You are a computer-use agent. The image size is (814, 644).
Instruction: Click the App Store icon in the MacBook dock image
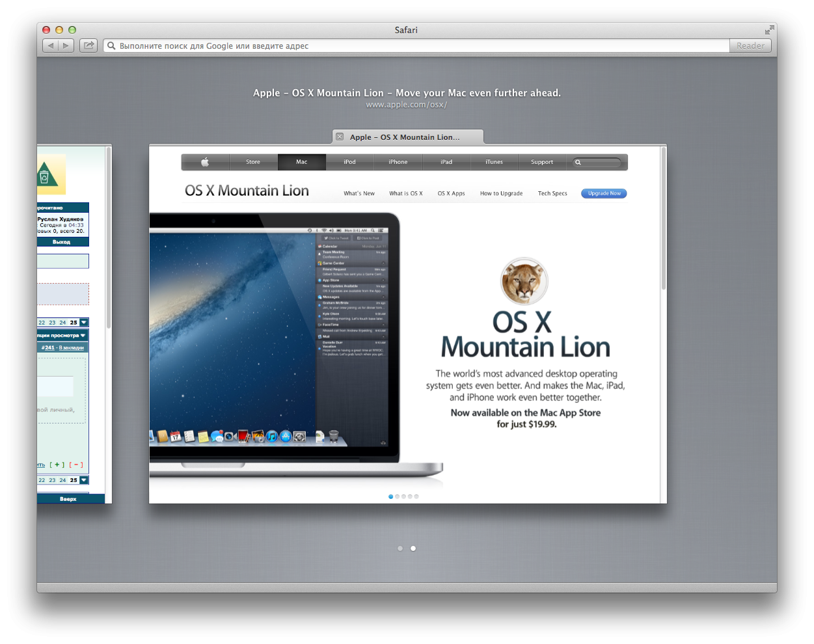(x=286, y=436)
